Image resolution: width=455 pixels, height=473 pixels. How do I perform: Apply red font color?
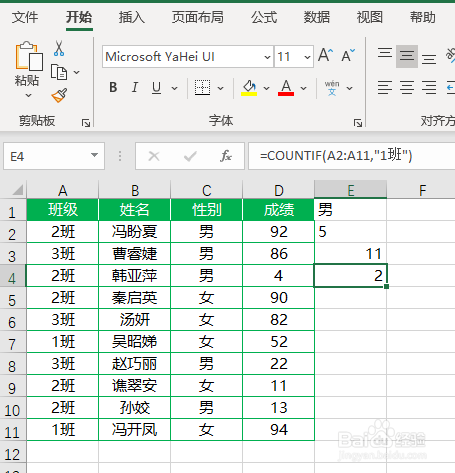[x=286, y=88]
